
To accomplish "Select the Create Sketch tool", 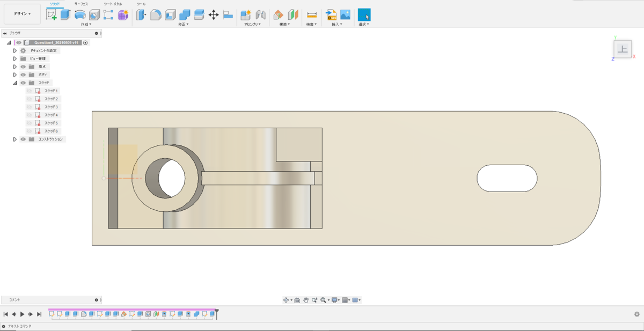I will tap(52, 15).
